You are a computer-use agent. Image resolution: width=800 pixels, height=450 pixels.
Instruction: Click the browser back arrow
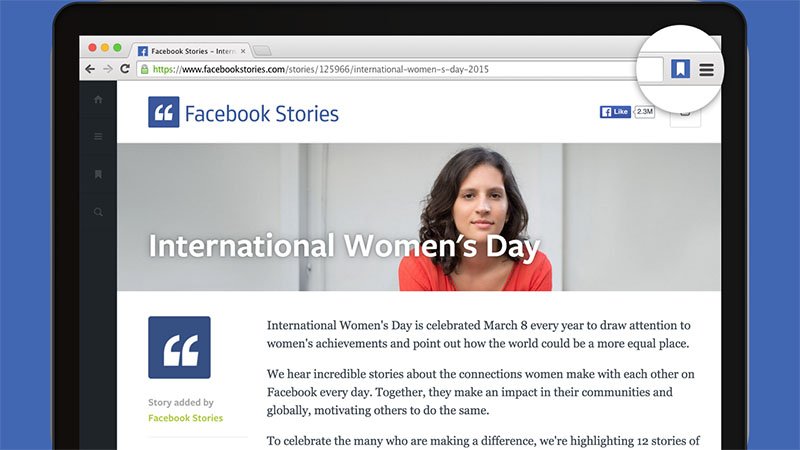(x=90, y=69)
